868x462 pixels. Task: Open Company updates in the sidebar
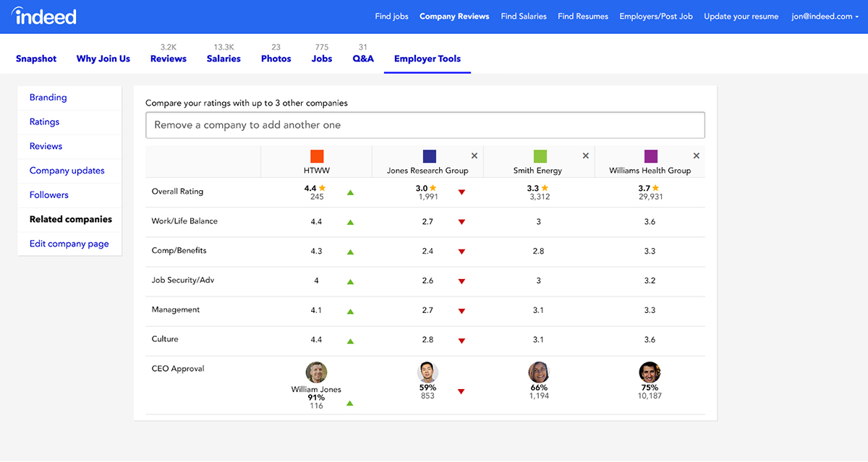pyautogui.click(x=67, y=171)
